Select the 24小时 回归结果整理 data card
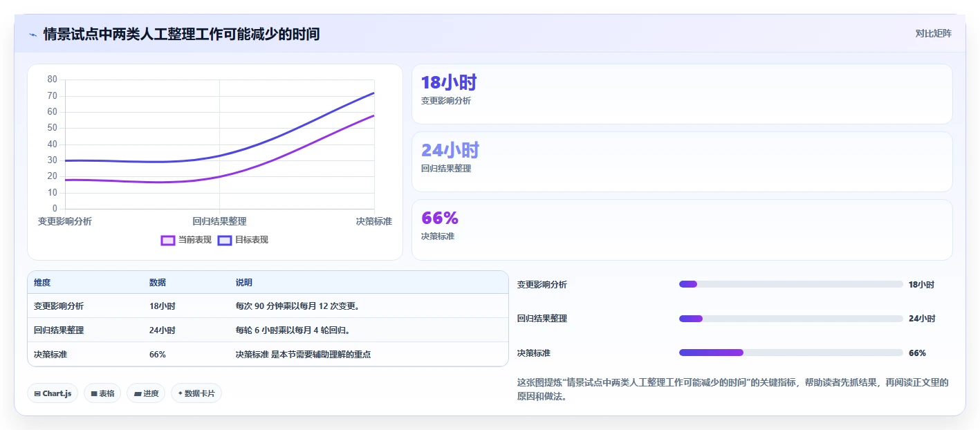 pos(682,162)
